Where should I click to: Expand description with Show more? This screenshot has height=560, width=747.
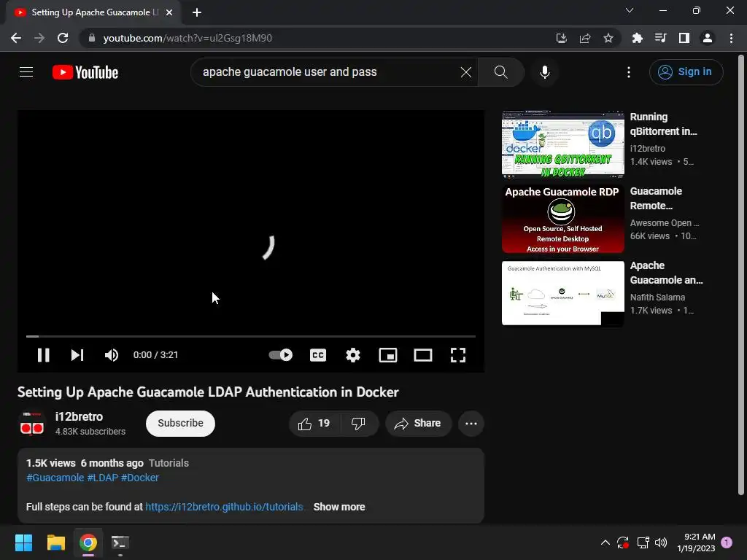(x=339, y=507)
